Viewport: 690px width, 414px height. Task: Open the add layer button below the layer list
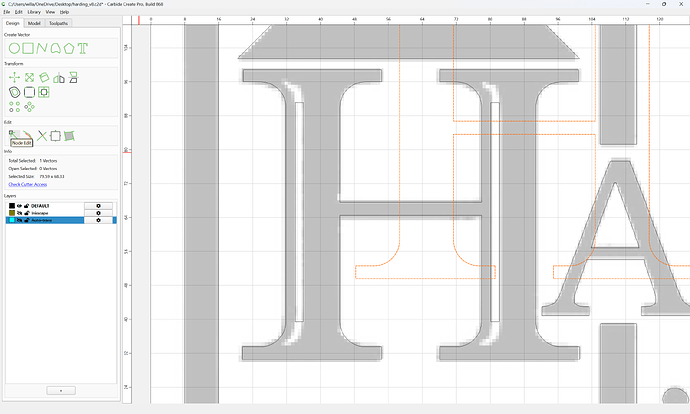pyautogui.click(x=61, y=390)
